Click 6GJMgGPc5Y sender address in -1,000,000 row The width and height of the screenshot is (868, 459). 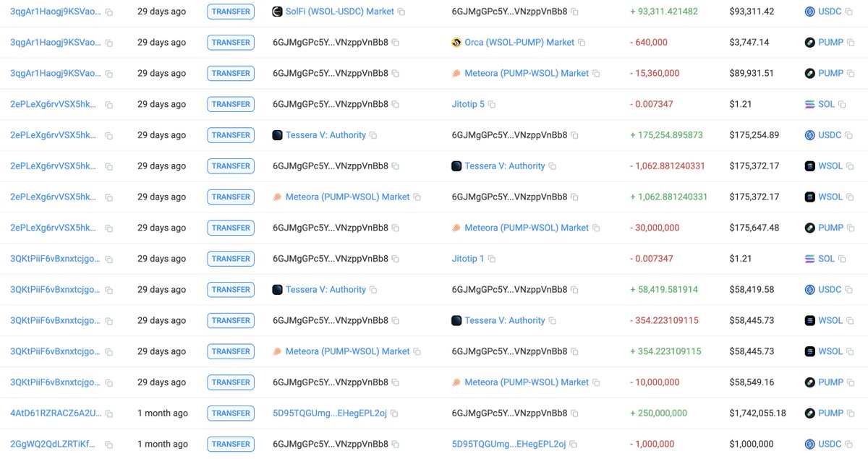click(x=330, y=445)
